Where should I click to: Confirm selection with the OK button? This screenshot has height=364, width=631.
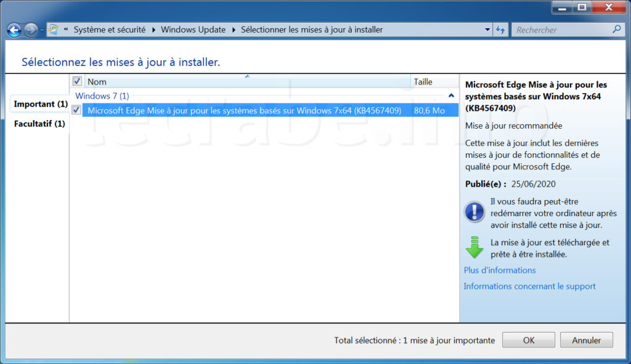pos(528,340)
